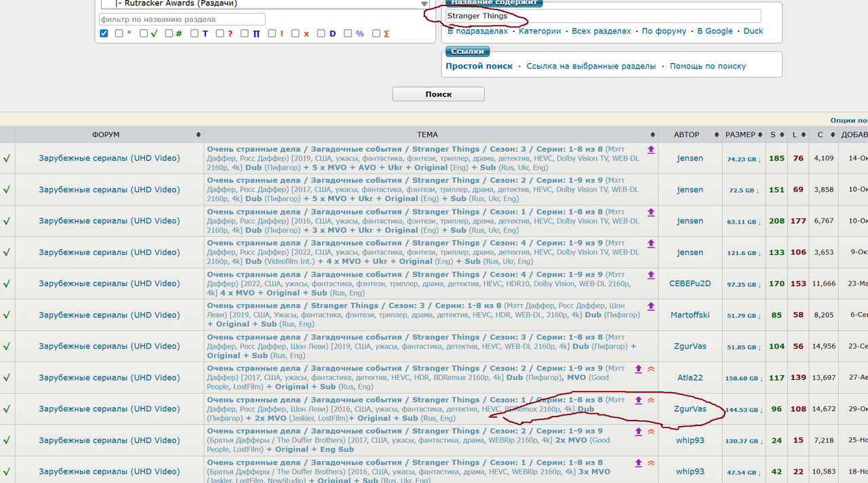Enable the blue D status checkbox
The image size is (868, 483).
321,33
